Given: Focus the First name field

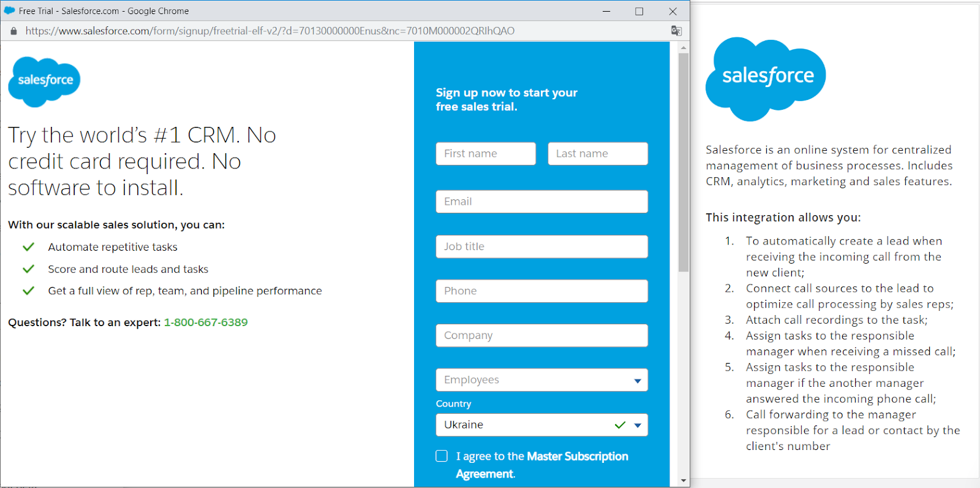Looking at the screenshot, I should [486, 154].
